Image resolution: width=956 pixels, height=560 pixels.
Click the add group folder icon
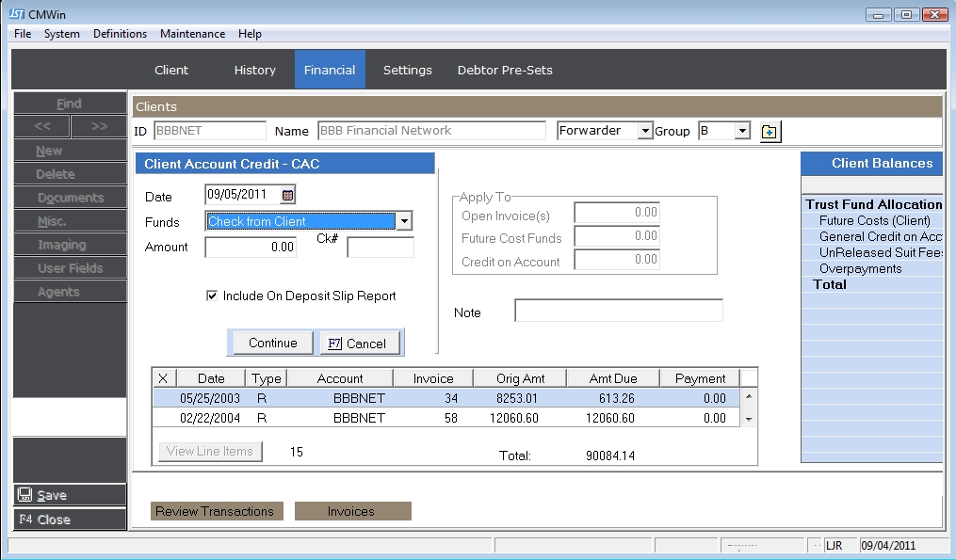[x=770, y=132]
